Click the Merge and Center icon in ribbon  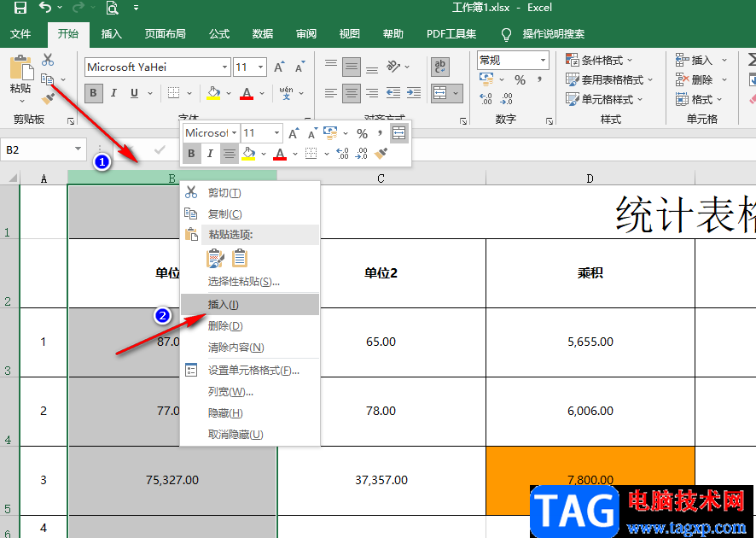tap(439, 92)
